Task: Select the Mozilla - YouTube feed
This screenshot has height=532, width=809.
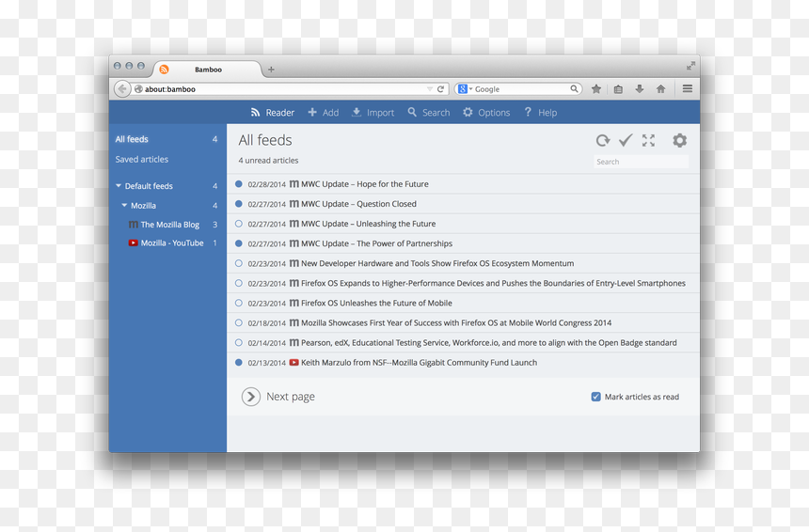Action: [174, 243]
